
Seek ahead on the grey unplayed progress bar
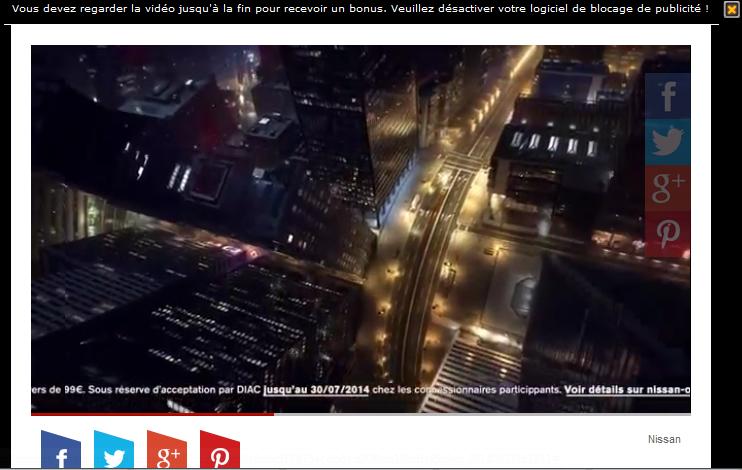pyautogui.click(x=480, y=413)
